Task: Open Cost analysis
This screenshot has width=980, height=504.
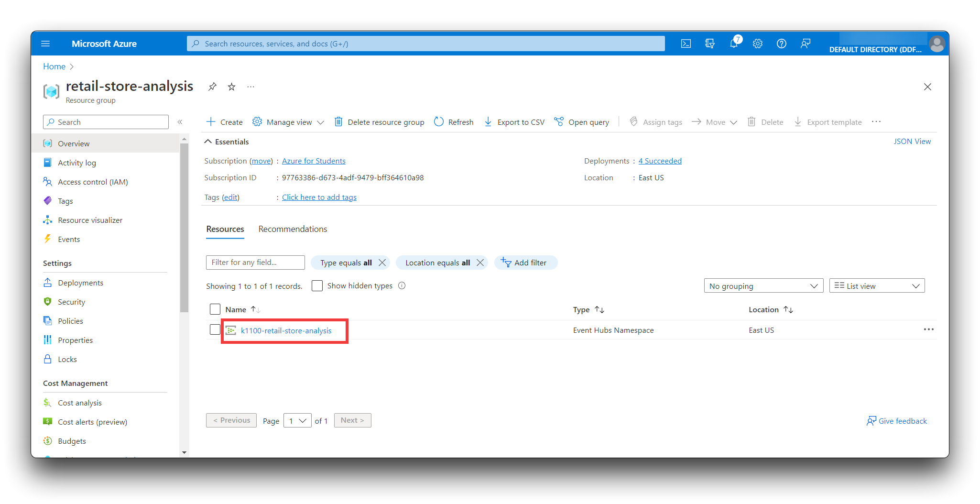Action: click(79, 403)
